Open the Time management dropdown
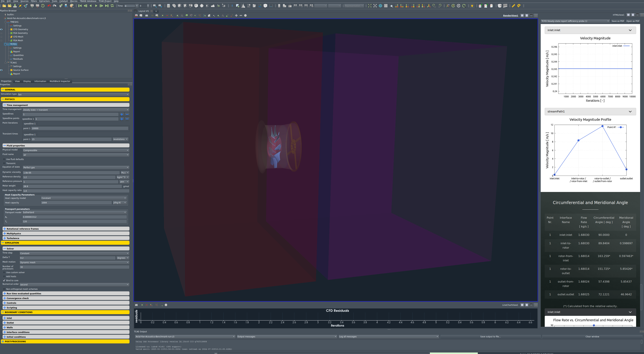 tap(76, 110)
